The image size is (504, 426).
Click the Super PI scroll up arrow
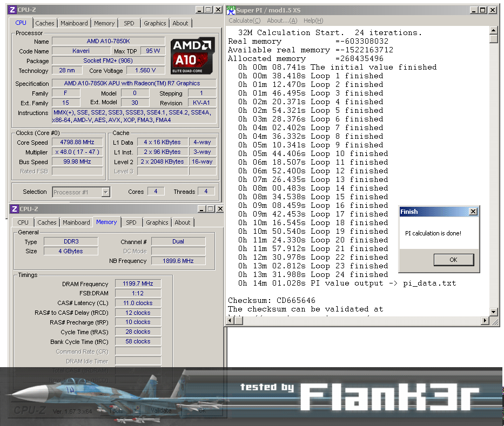coord(493,30)
